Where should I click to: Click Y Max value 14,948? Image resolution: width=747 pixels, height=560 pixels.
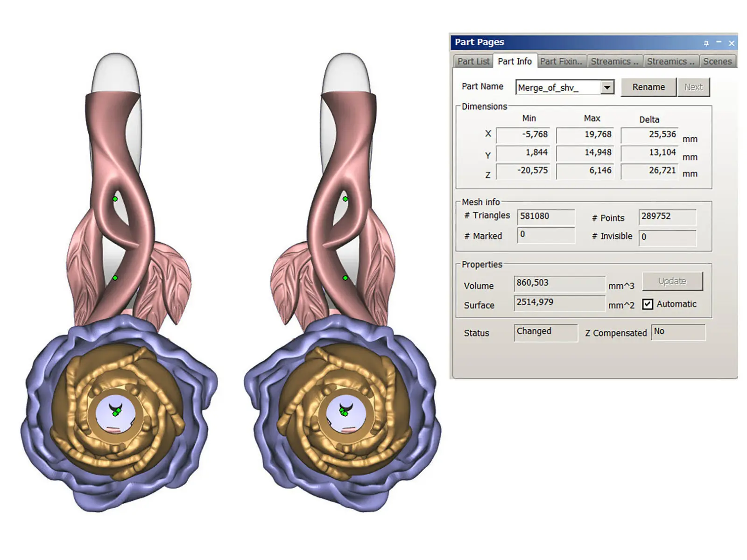585,153
